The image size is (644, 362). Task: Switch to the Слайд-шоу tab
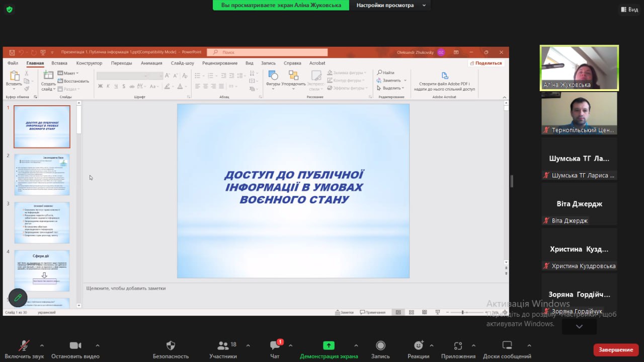pos(182,63)
